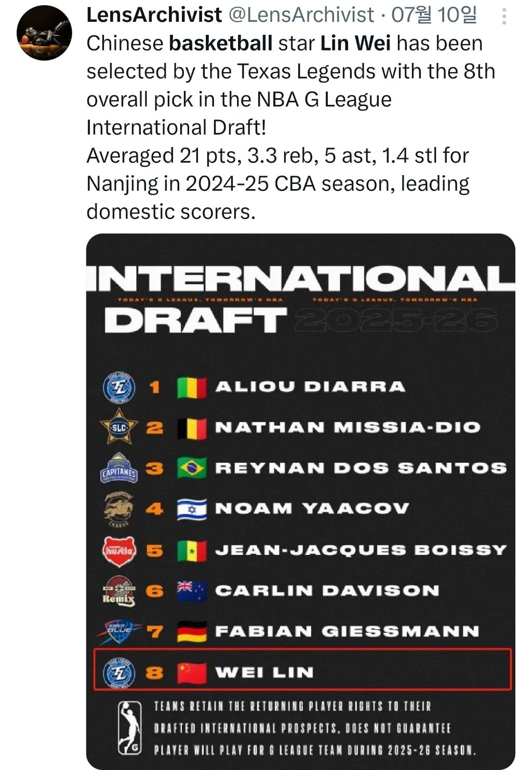Click the Wei Lin name in the highlighted row

[264, 672]
